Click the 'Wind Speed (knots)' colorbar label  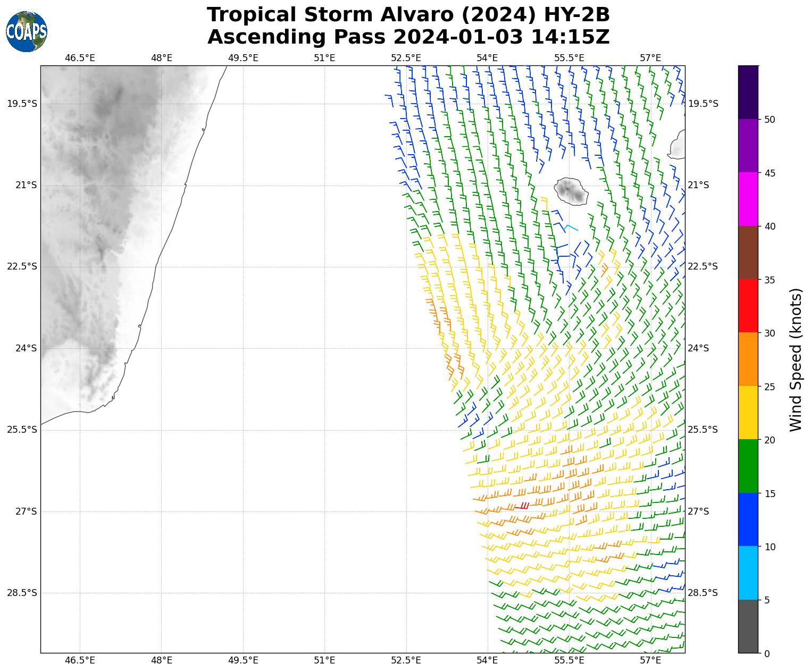click(x=796, y=359)
